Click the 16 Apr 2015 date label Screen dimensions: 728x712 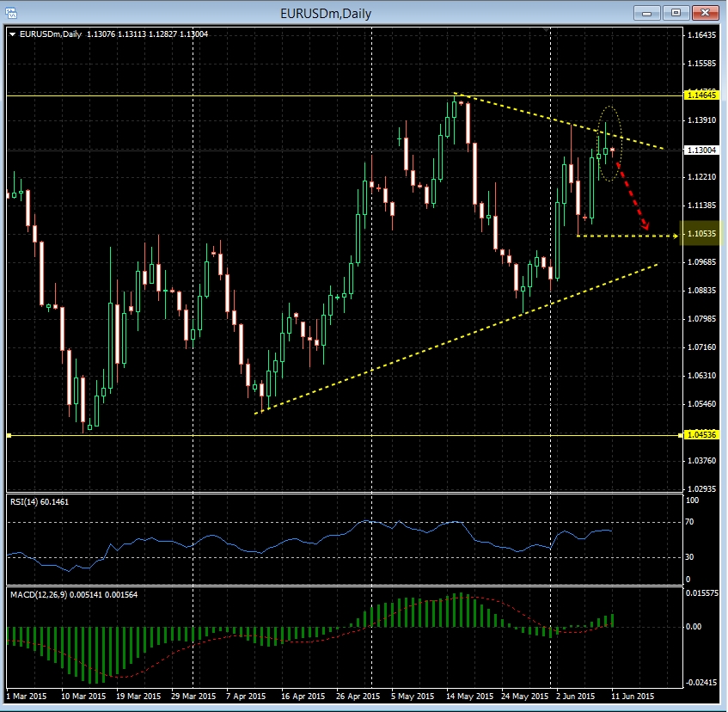tap(303, 697)
